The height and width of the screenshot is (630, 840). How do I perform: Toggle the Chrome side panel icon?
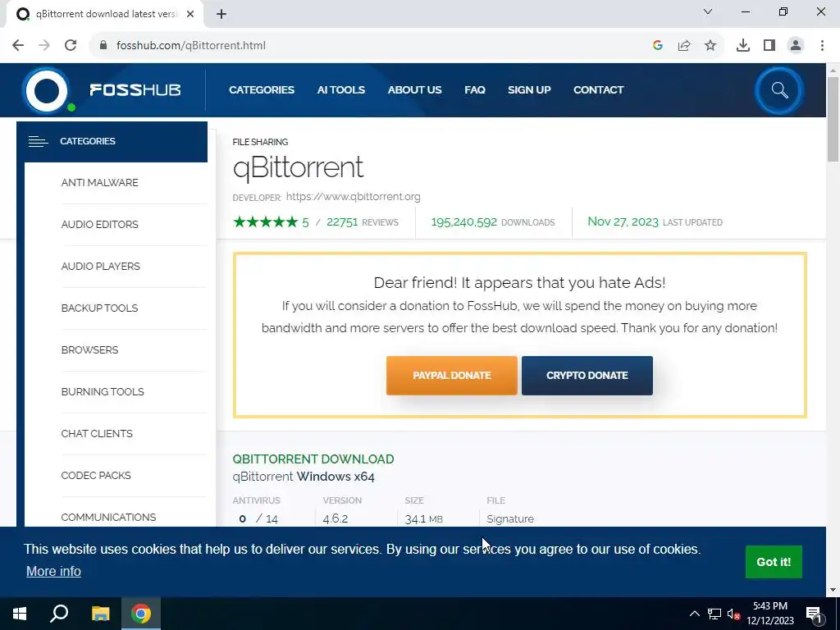[x=769, y=46]
